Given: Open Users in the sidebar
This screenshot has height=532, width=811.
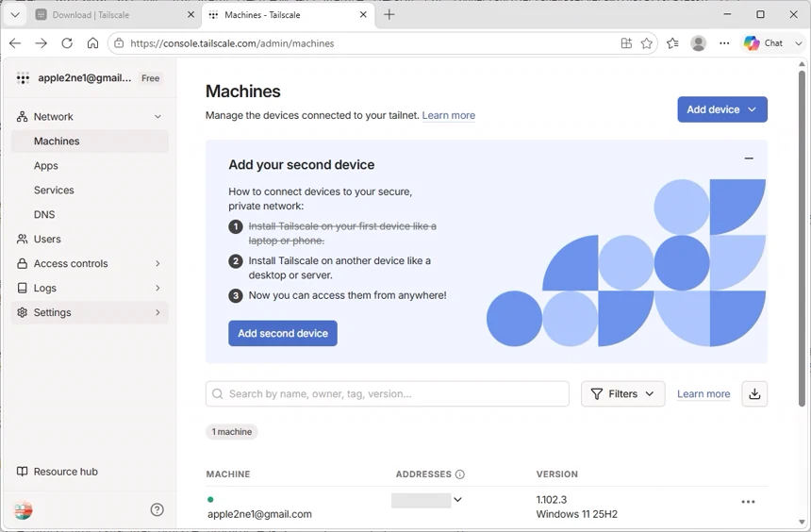Looking at the screenshot, I should (47, 239).
